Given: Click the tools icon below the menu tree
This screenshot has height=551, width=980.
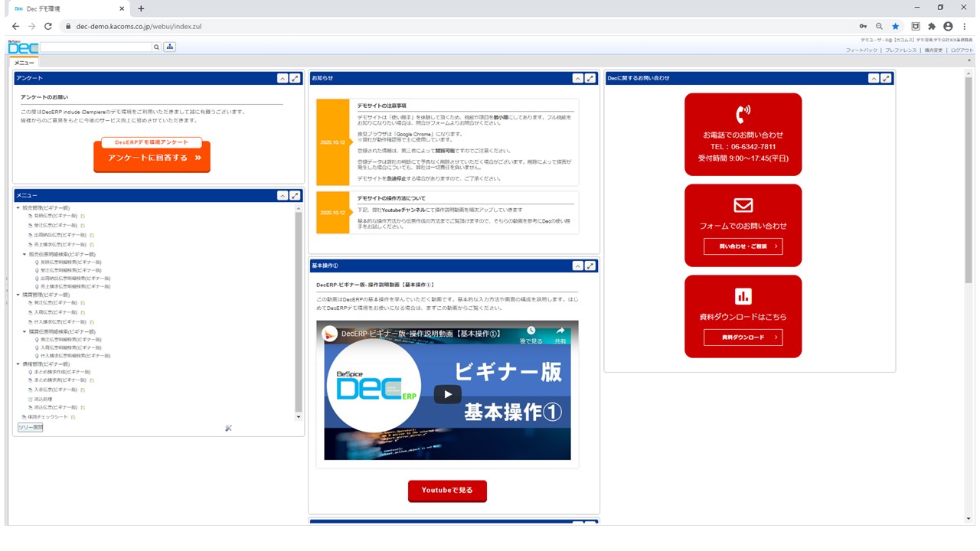Looking at the screenshot, I should [228, 428].
